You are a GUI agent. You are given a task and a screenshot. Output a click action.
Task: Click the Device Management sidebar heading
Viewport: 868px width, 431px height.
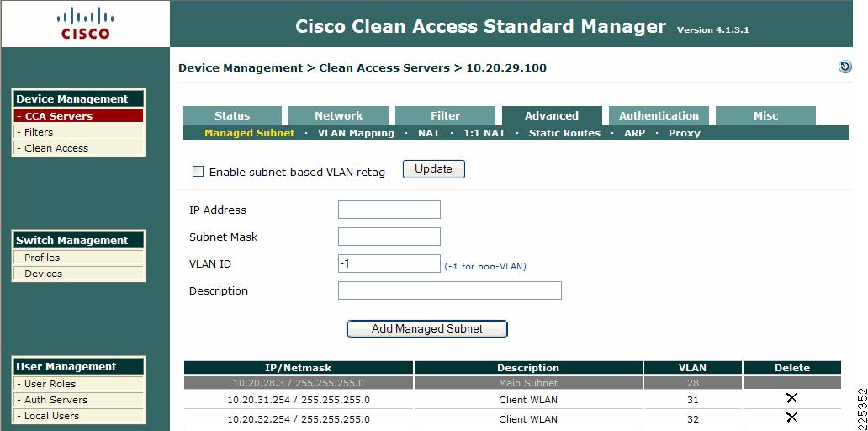(78, 98)
